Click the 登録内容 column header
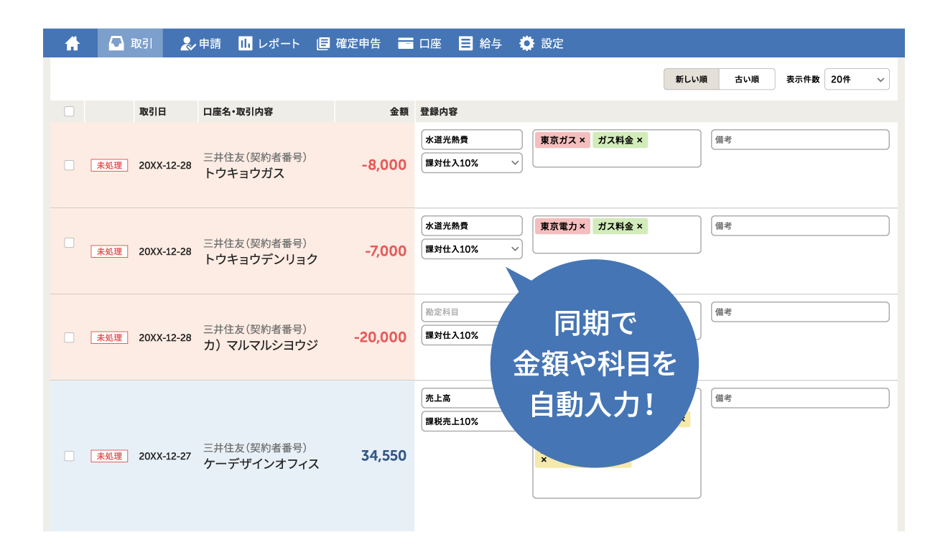This screenshot has width=948, height=560. (439, 111)
